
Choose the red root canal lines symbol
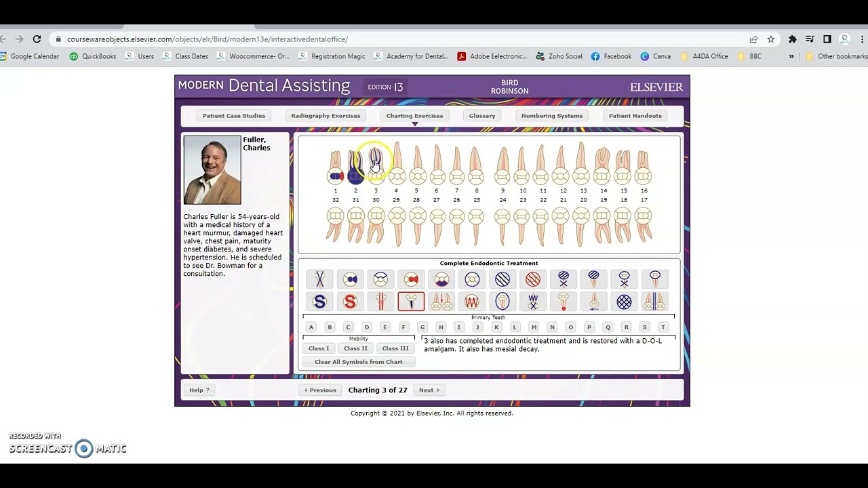(x=380, y=302)
